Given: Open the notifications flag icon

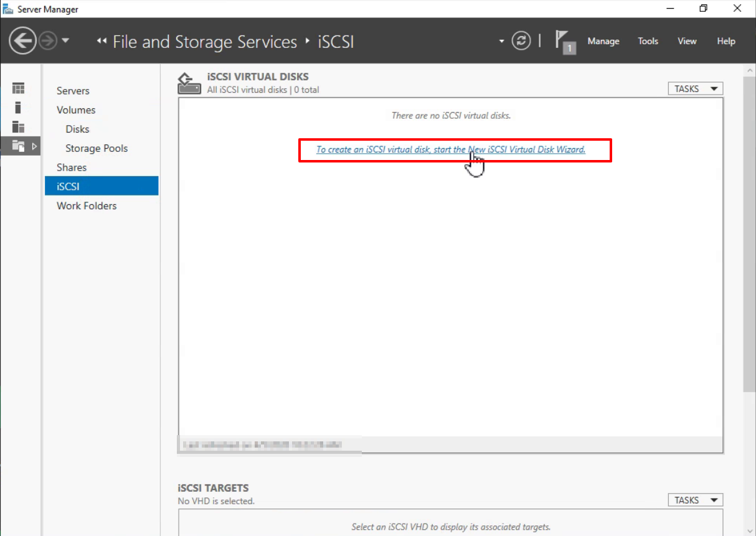Looking at the screenshot, I should (564, 42).
